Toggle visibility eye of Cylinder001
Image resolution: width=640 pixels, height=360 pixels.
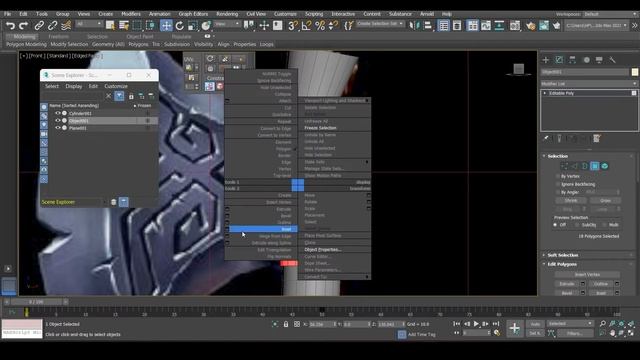click(x=58, y=113)
